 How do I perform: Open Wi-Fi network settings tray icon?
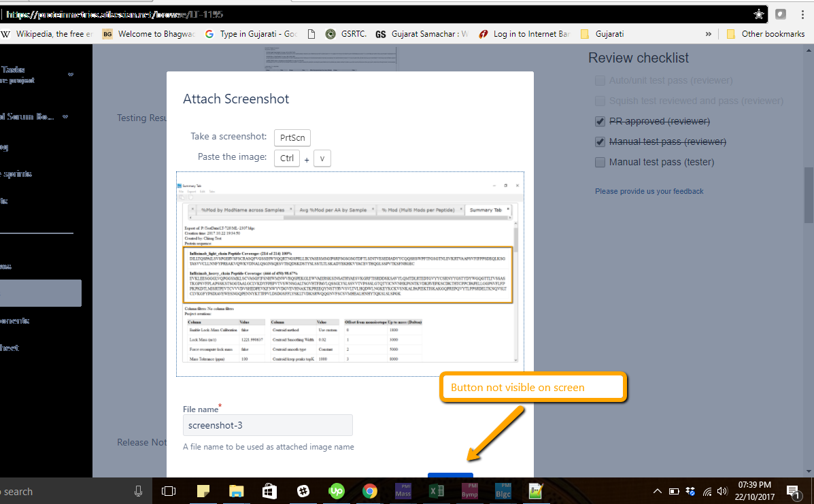[707, 491]
